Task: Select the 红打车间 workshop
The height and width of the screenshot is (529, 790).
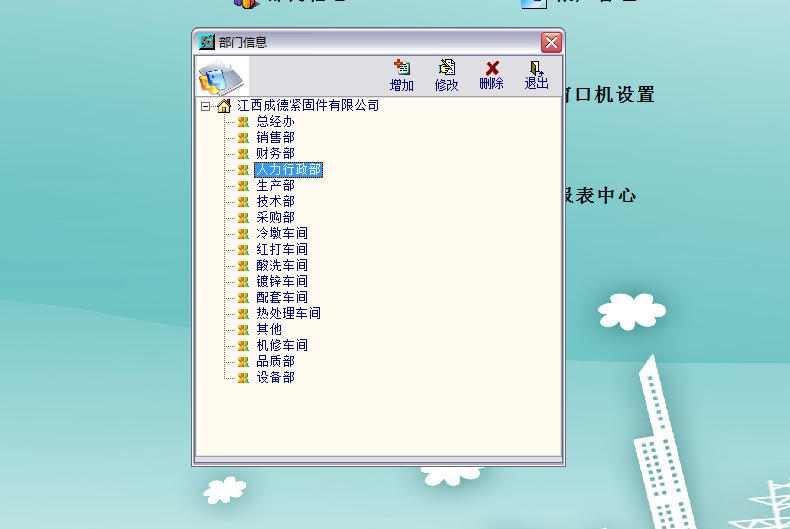Action: click(x=281, y=250)
